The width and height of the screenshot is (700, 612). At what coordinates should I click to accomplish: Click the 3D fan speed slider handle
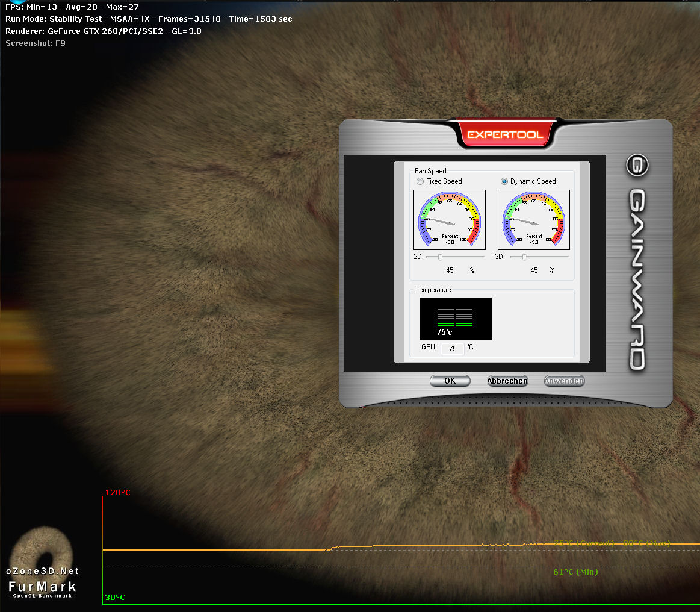[x=524, y=257]
